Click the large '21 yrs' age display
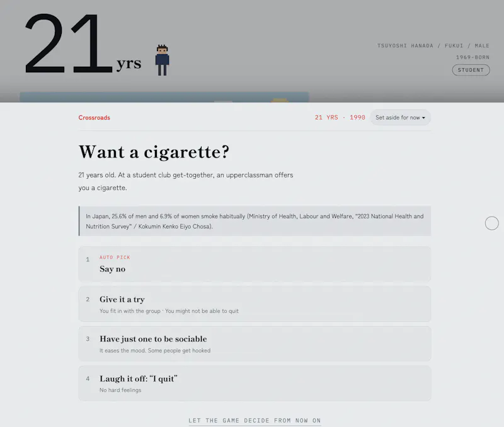 tap(83, 43)
